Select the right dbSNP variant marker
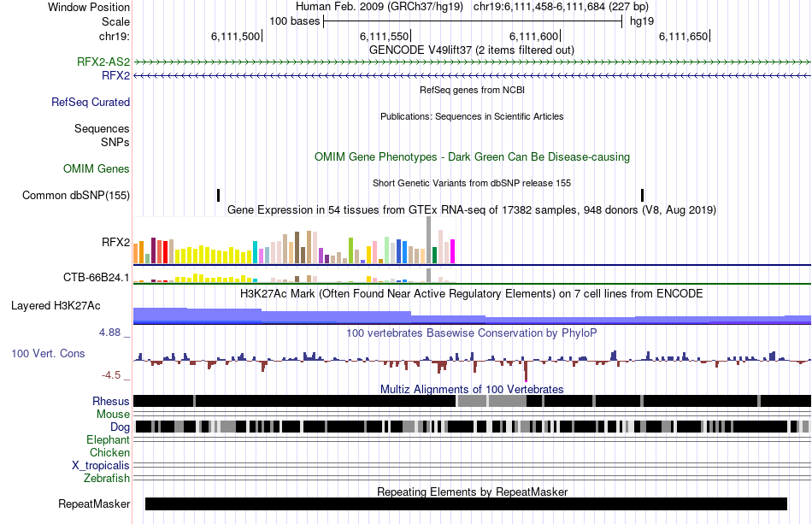Viewport: 812px width, 524px height. point(642,195)
